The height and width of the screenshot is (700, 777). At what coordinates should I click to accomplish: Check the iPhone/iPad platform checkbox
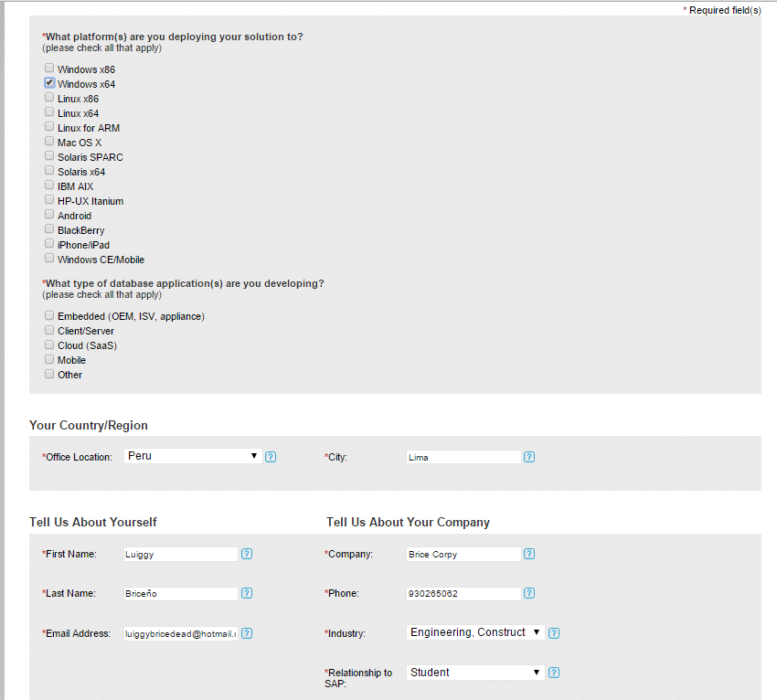(48, 242)
